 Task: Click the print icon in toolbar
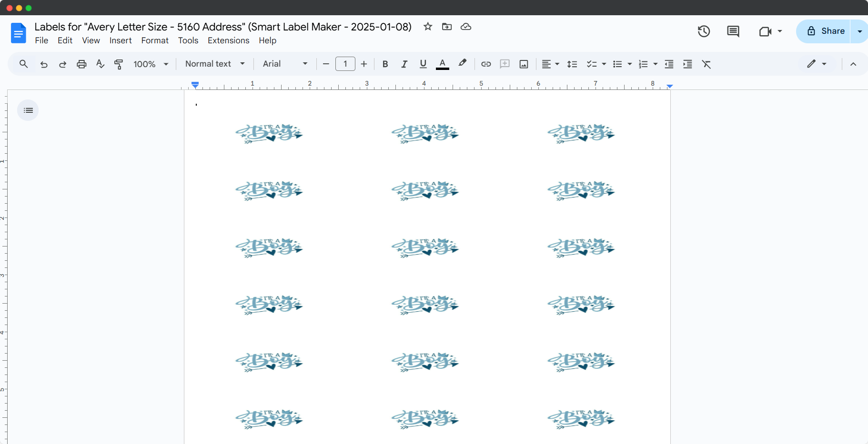(x=81, y=64)
